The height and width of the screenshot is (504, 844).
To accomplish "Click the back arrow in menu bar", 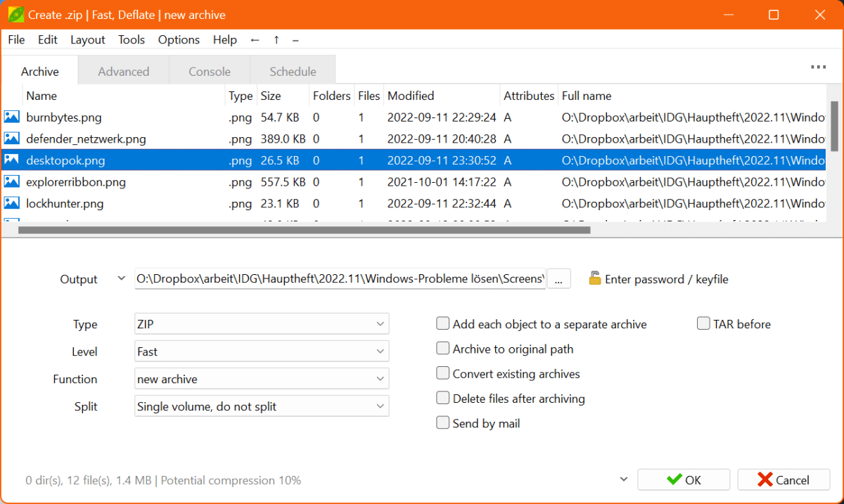I will 255,40.
